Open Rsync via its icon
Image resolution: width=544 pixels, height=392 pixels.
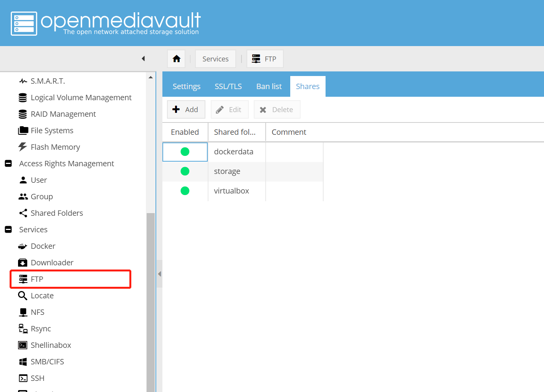pos(23,329)
